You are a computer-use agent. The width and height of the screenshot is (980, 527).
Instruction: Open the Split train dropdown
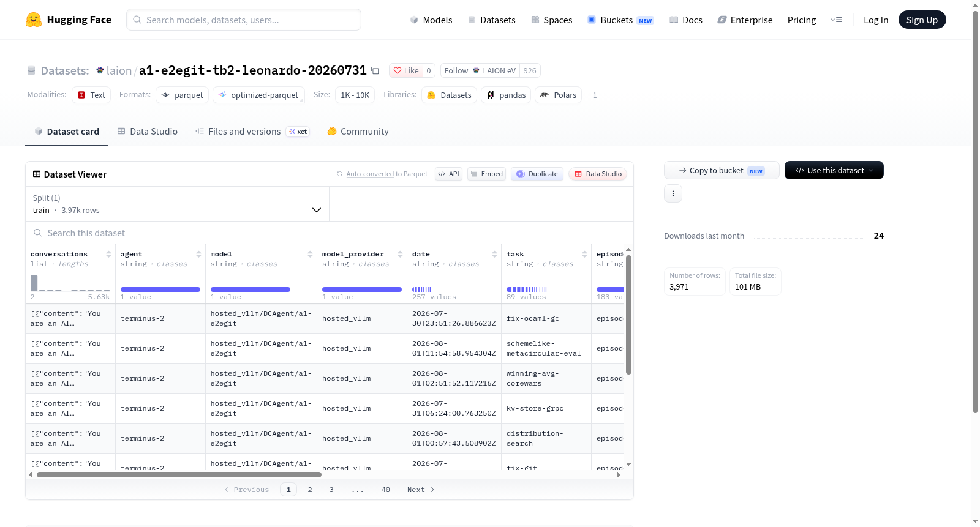(x=177, y=204)
